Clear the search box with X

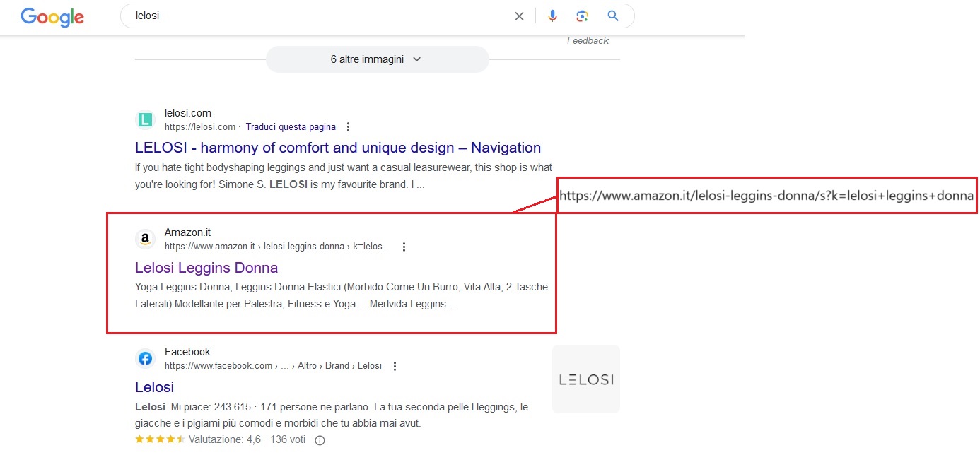coord(519,16)
